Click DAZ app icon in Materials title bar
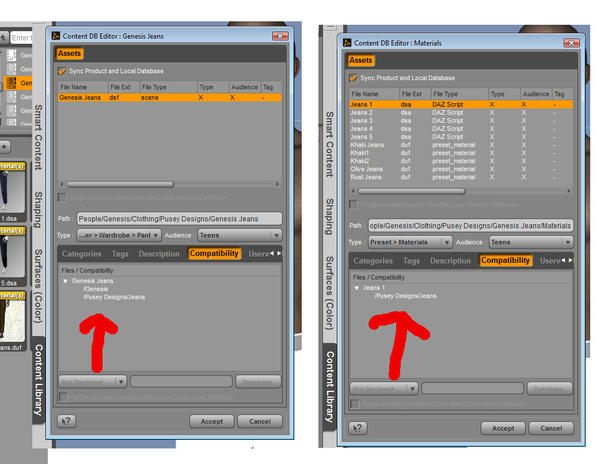Screen dimensions: 600x464 (347, 43)
